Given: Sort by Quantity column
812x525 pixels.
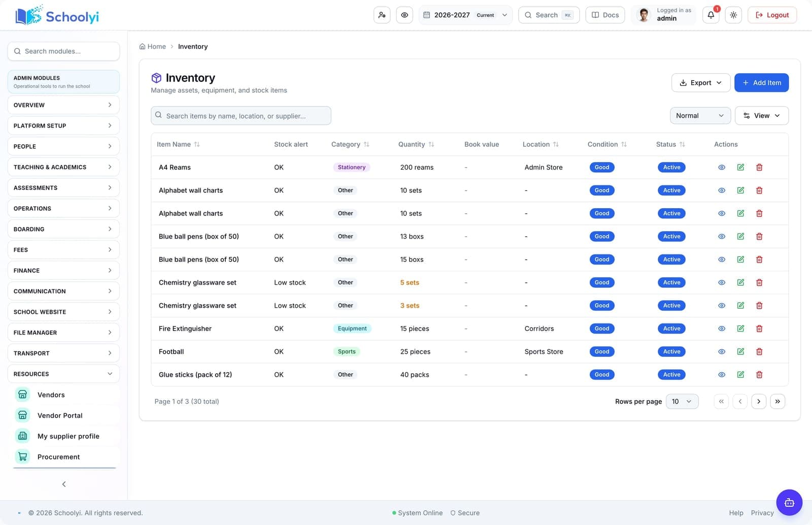Looking at the screenshot, I should click(x=416, y=144).
